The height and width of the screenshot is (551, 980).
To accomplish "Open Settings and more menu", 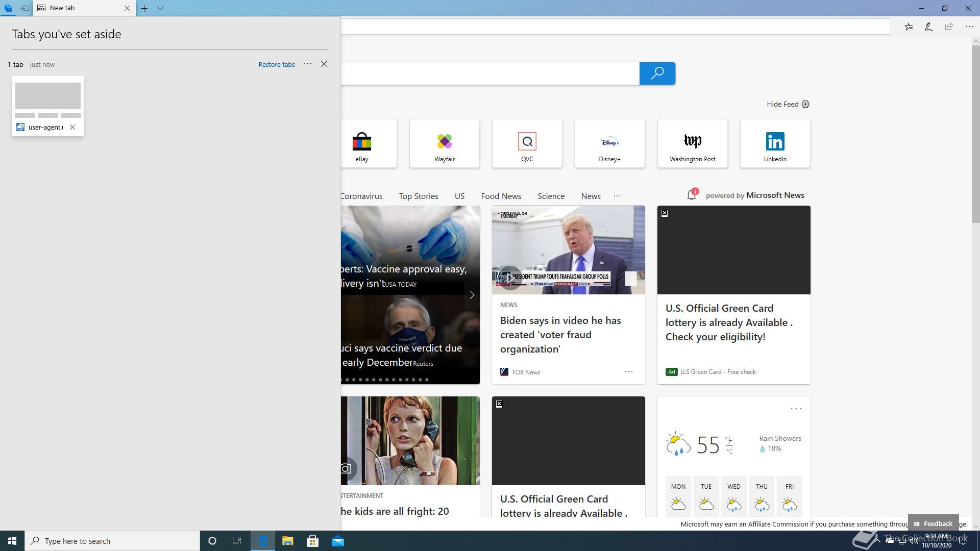I will pos(969,27).
